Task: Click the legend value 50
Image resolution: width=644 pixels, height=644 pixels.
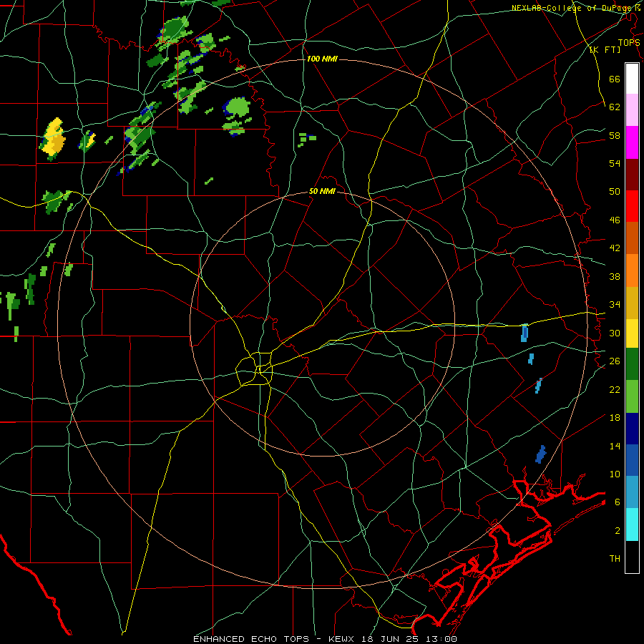Action: pos(615,191)
